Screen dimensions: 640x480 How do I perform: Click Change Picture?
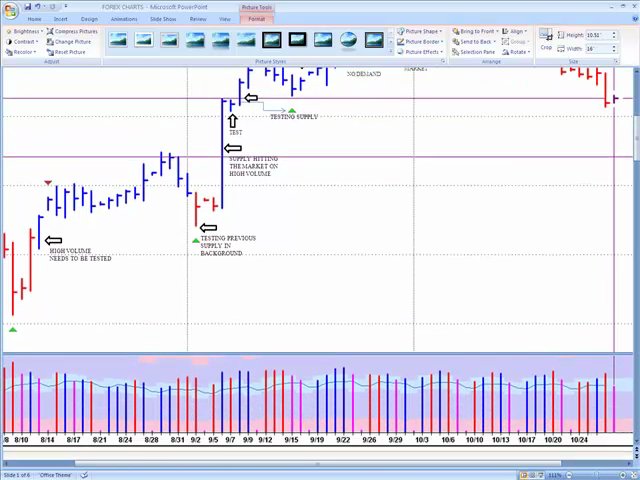point(69,42)
